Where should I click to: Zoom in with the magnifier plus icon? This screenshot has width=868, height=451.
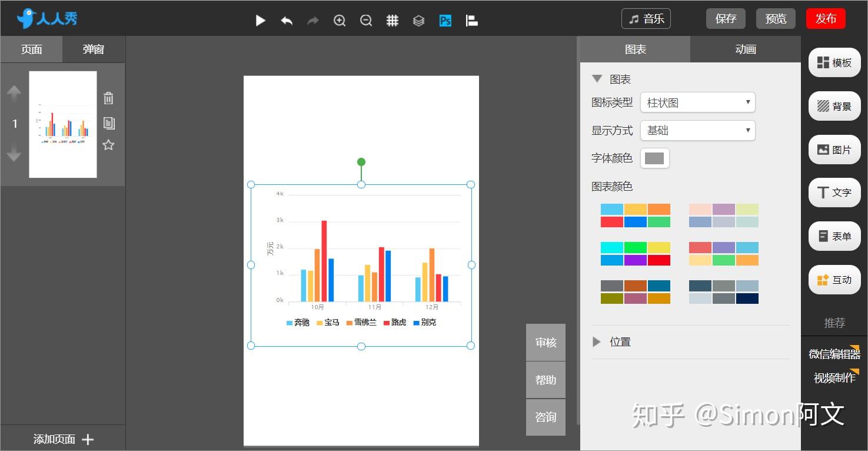[x=340, y=21]
